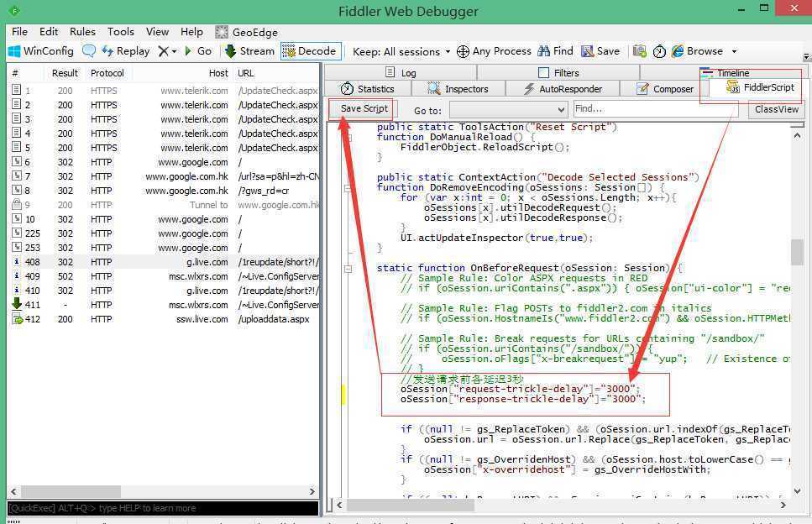The height and width of the screenshot is (524, 812).
Task: Open the File menu
Action: click(x=19, y=32)
